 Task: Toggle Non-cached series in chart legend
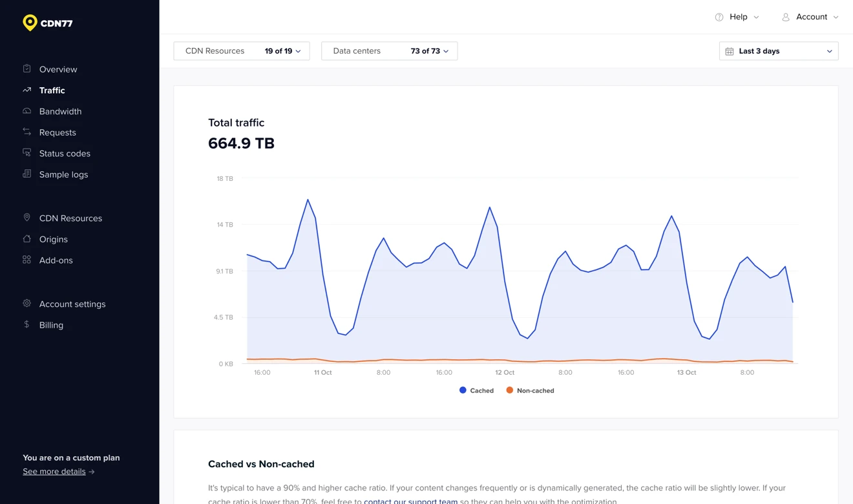coord(530,390)
